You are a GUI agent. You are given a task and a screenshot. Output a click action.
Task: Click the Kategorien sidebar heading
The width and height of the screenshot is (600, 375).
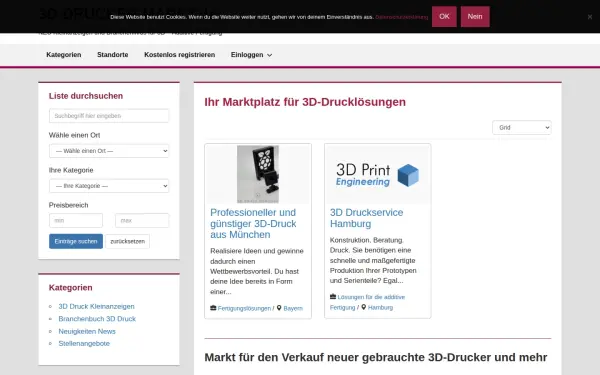70,288
